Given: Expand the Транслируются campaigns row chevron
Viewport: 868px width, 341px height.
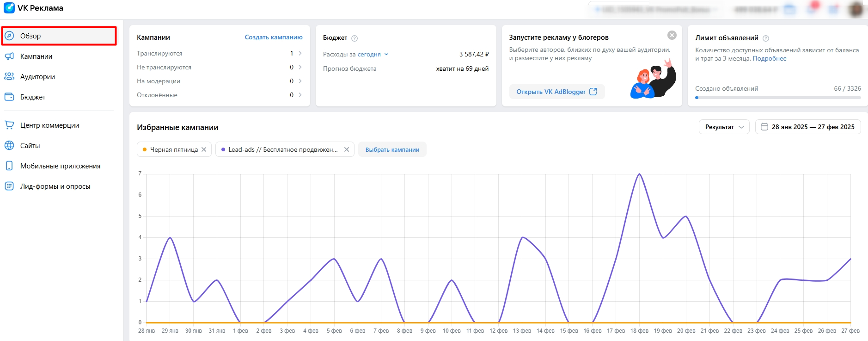Looking at the screenshot, I should 300,53.
